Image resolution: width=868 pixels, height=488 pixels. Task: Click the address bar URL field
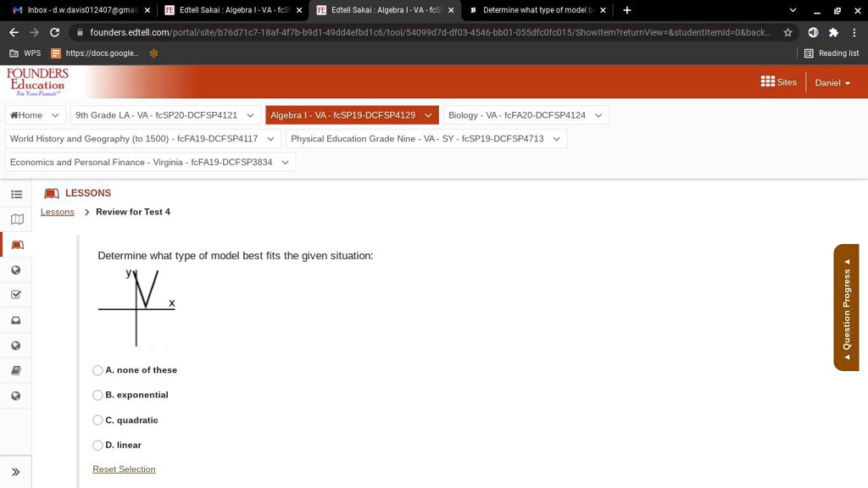430,33
